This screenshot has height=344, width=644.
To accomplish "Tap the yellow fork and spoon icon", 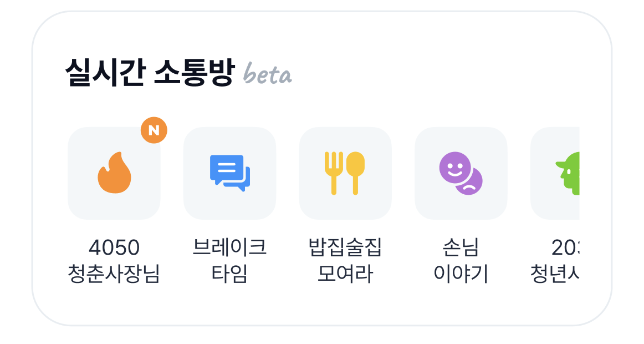I will pyautogui.click(x=345, y=173).
